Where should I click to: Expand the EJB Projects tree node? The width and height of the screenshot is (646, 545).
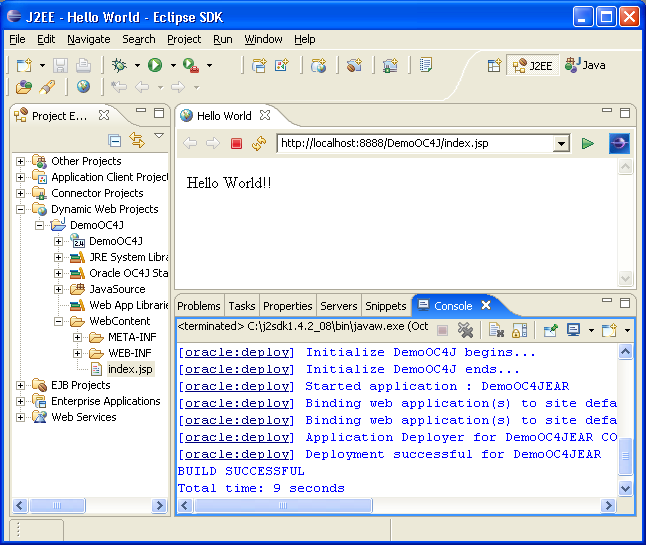click(20, 385)
